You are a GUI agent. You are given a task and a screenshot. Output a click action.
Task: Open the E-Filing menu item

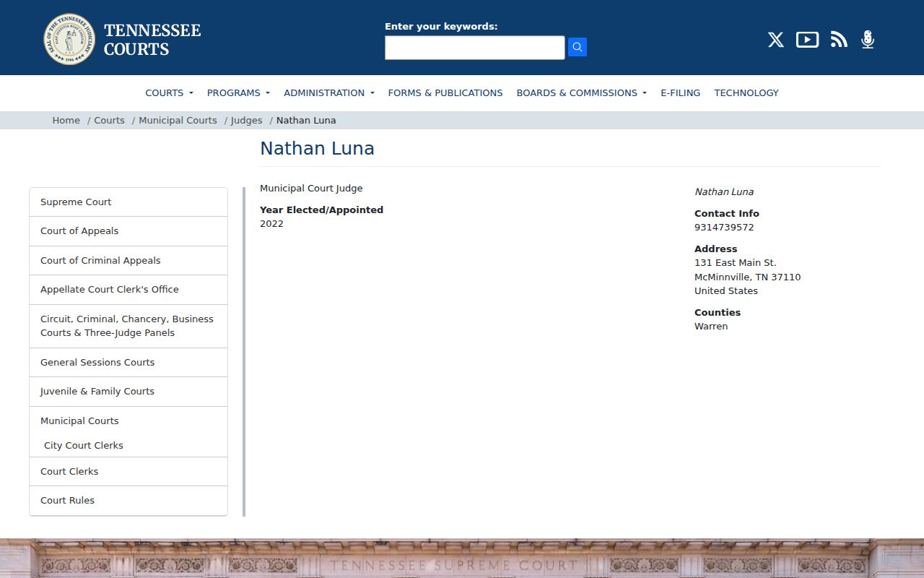tap(680, 92)
